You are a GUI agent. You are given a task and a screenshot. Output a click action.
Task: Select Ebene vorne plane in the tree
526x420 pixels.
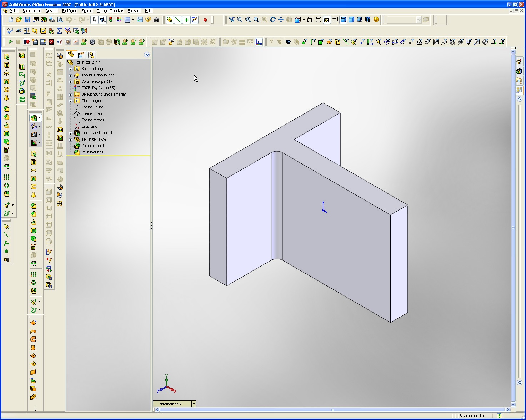coord(92,107)
